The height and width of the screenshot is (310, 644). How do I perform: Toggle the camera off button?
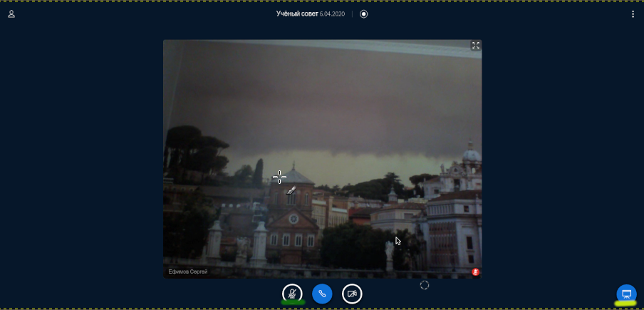tap(352, 294)
